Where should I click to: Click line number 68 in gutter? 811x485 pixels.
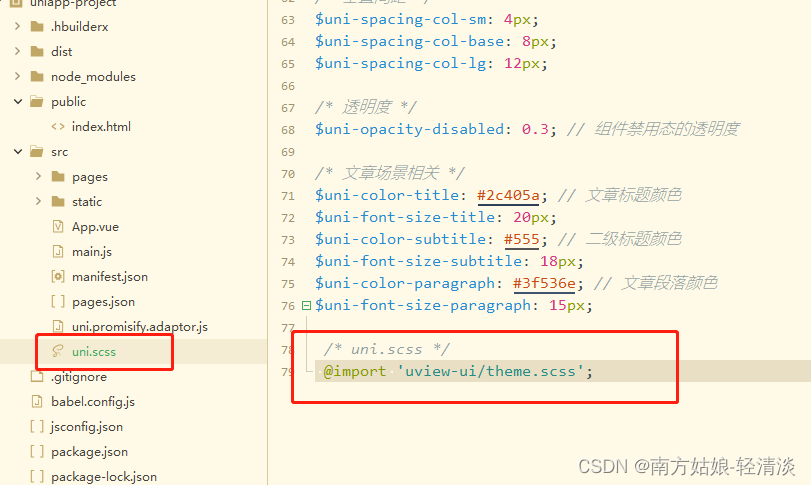288,130
